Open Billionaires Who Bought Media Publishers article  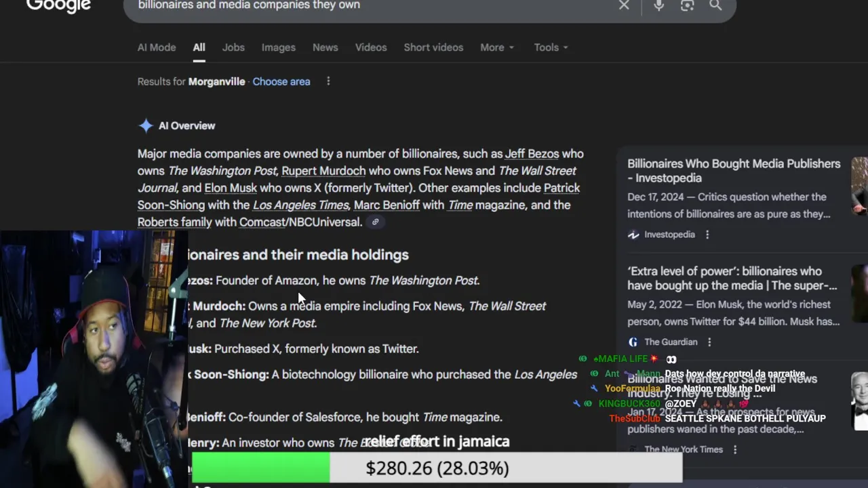pyautogui.click(x=734, y=171)
